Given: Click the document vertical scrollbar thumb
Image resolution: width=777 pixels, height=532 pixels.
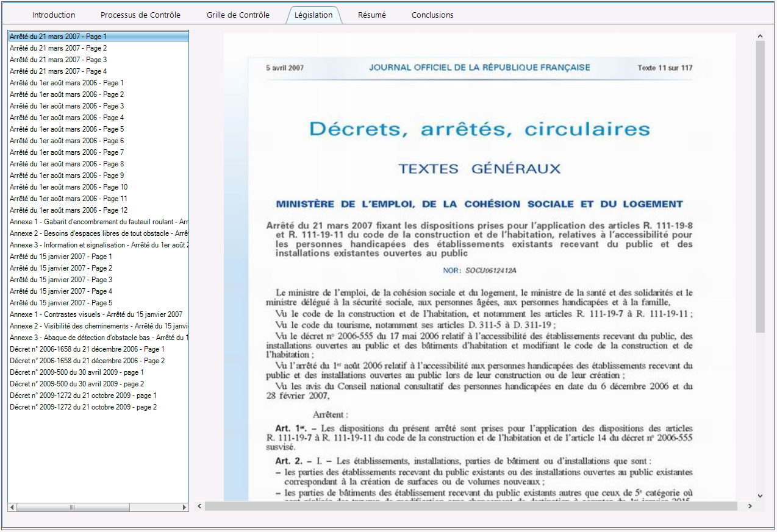Looking at the screenshot, I should (760, 186).
